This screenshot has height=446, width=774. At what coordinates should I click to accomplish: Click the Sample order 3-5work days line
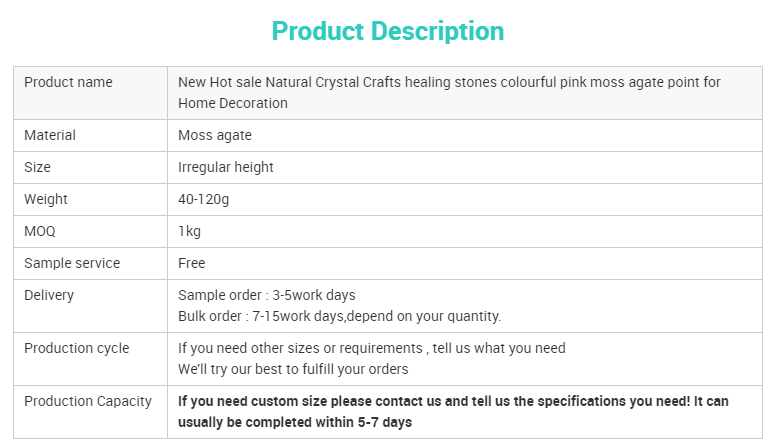[x=267, y=295]
